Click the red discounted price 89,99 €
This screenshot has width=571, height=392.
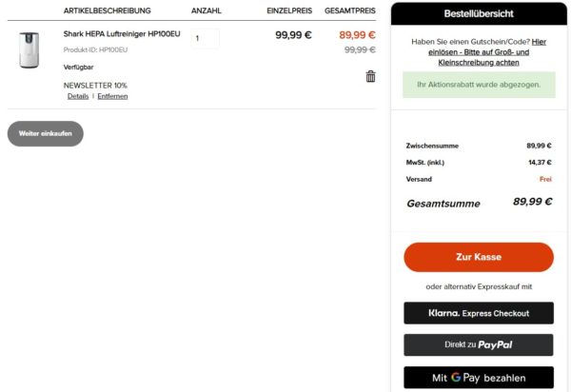357,35
